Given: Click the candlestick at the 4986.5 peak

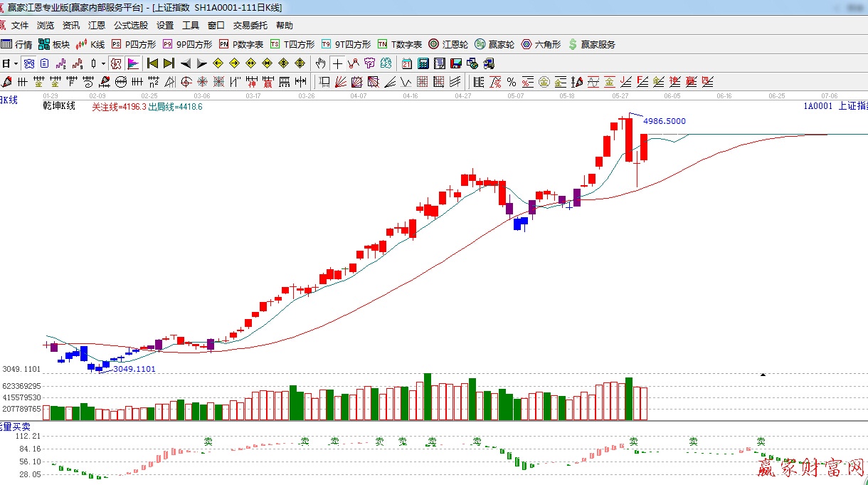Looking at the screenshot, I should coord(629,139).
